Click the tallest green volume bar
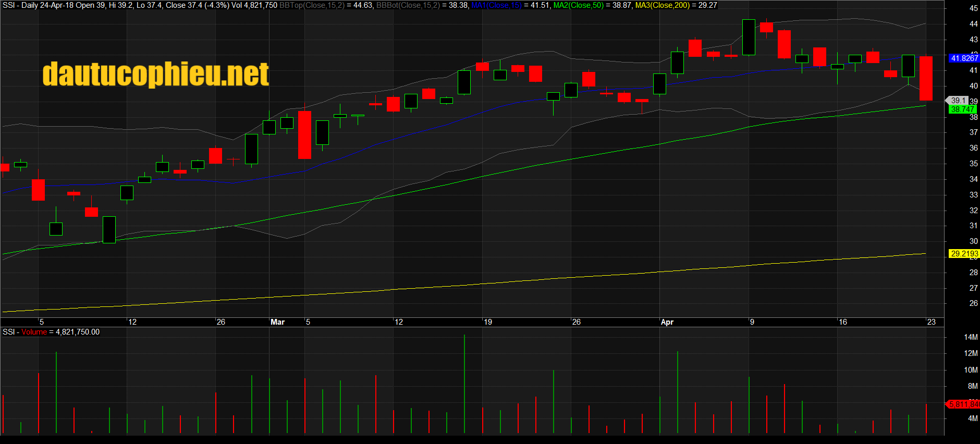This screenshot has height=444, width=980. coord(464,386)
